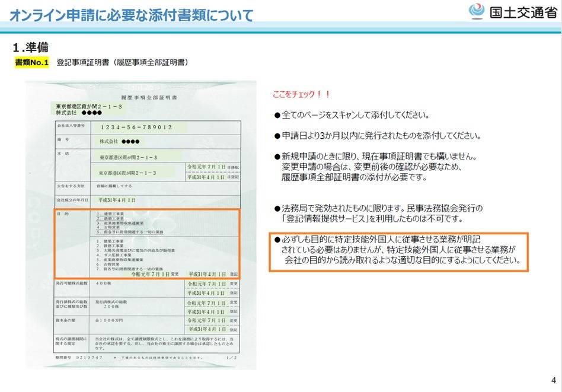Image resolution: width=562 pixels, height=392 pixels.
Task: Select the bullet about issuance within 3 months
Action: point(376,135)
